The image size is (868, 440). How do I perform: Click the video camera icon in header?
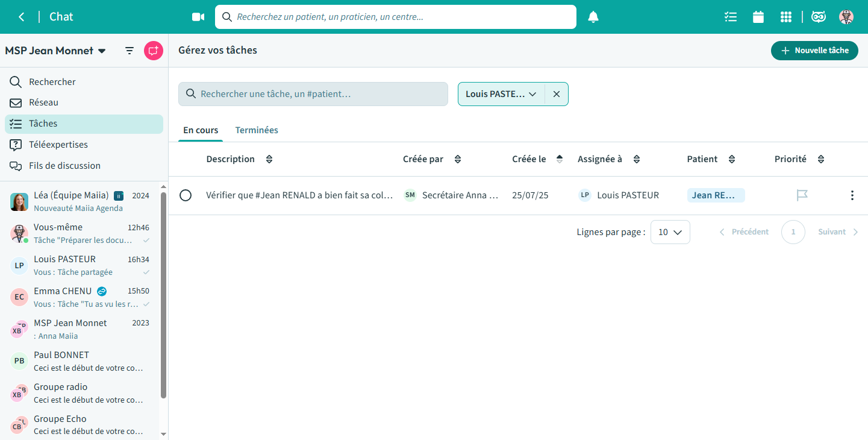coord(198,17)
